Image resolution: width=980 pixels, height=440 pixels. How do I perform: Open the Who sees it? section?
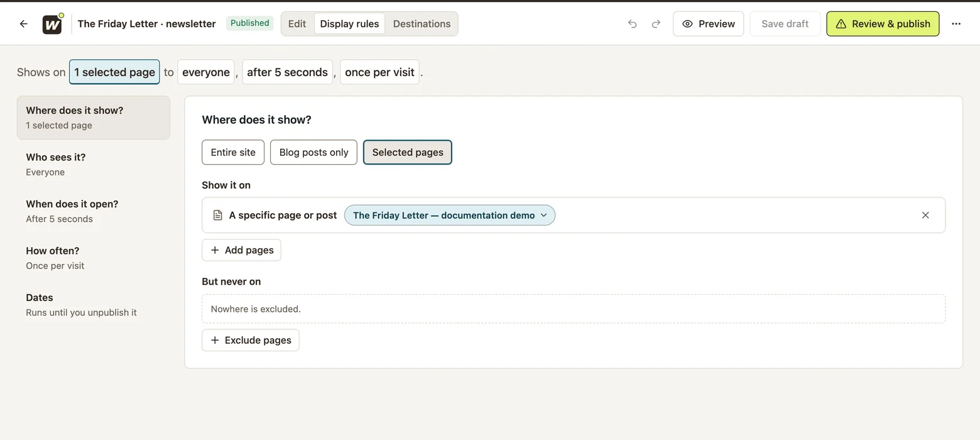coord(93,164)
